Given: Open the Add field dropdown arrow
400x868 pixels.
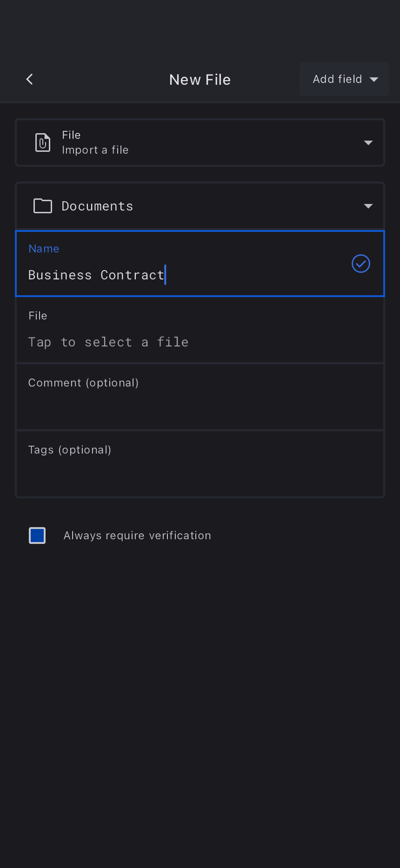Looking at the screenshot, I should tap(374, 80).
